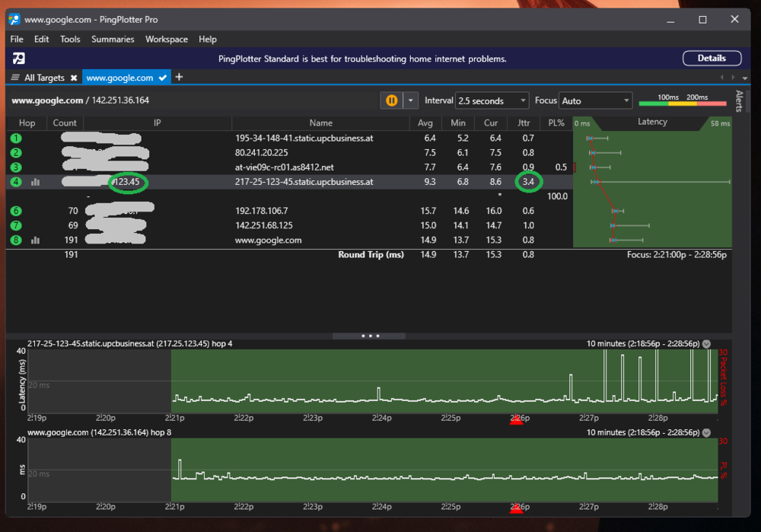Select www.google.com in the hop 8 row
This screenshot has height=532, width=761.
tap(268, 241)
